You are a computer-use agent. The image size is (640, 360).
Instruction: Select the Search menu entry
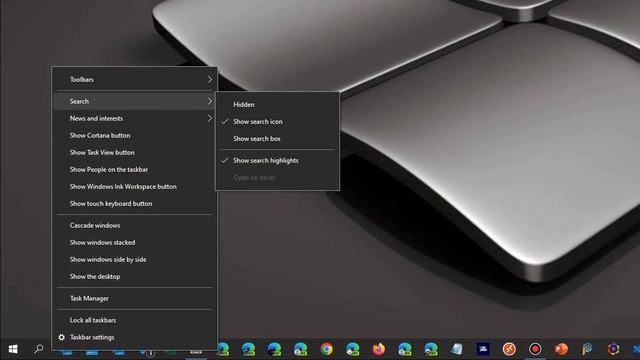click(x=135, y=101)
